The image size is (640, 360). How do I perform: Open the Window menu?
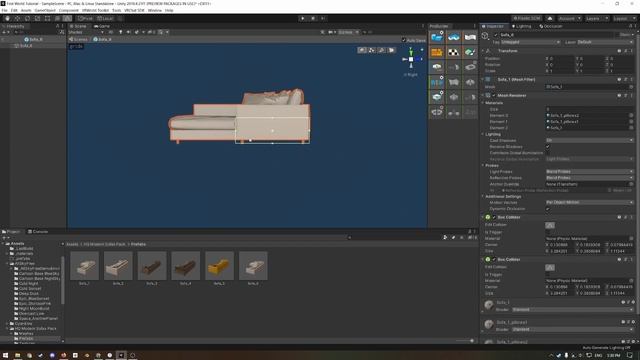pyautogui.click(x=154, y=10)
